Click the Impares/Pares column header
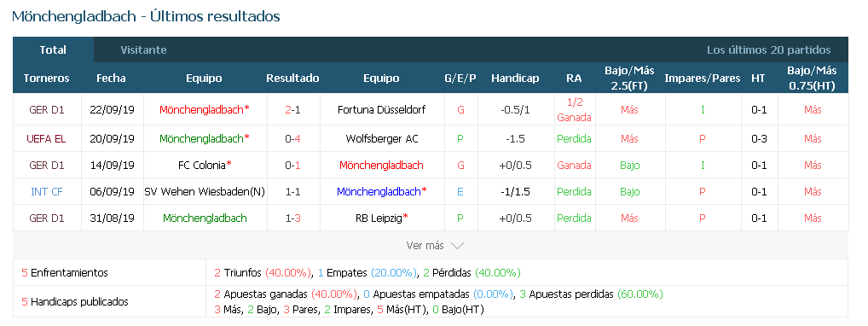Image resolution: width=868 pixels, height=326 pixels. [x=702, y=79]
